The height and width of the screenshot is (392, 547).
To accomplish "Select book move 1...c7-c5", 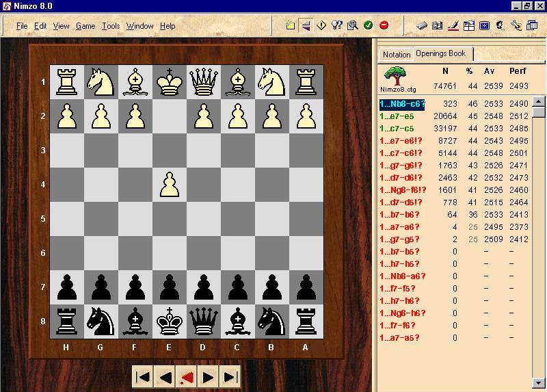I will pos(397,129).
